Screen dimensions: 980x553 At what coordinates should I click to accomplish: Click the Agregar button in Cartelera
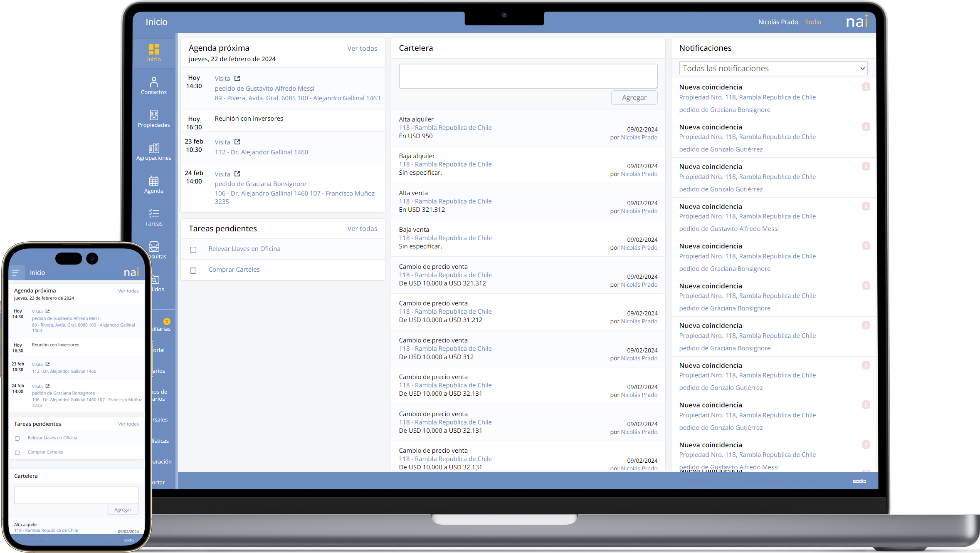[x=634, y=97]
